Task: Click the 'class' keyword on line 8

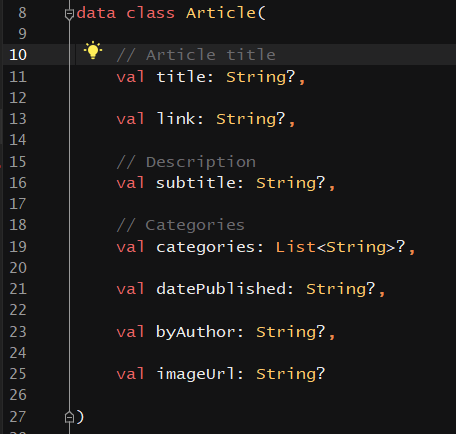Action: pyautogui.click(x=151, y=13)
